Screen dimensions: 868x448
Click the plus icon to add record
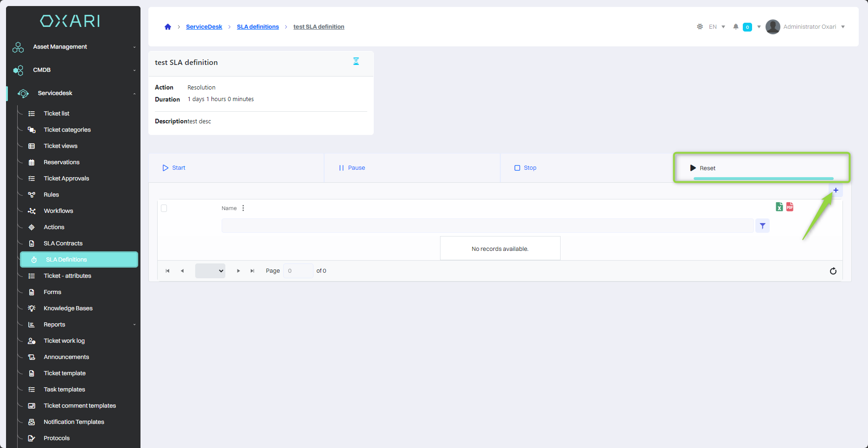836,190
